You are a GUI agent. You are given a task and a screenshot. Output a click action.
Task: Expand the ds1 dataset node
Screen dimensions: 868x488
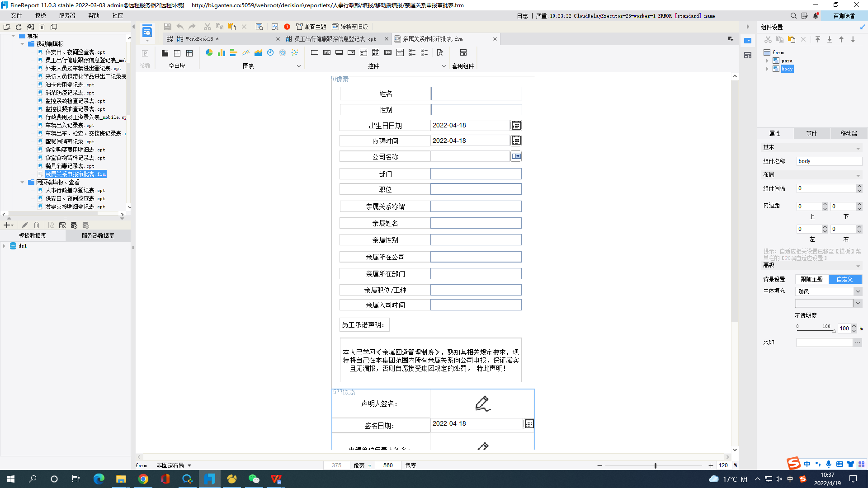coord(4,246)
